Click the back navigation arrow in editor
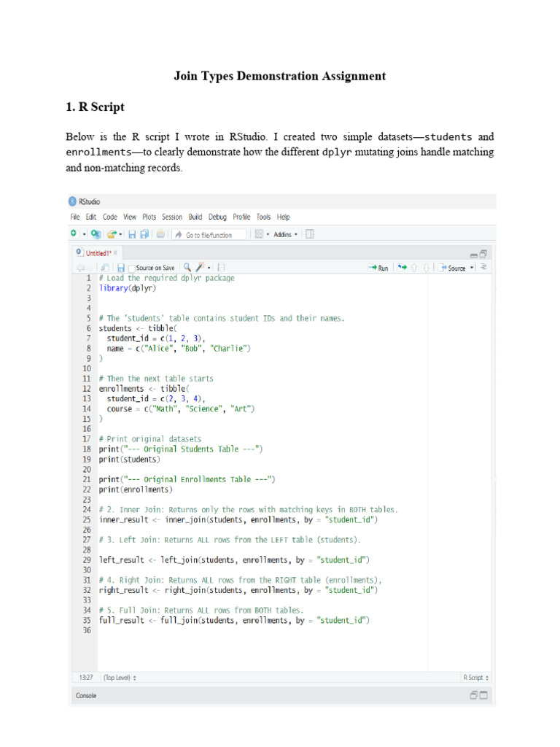Viewport: 560px width, 747px height. tap(80, 268)
